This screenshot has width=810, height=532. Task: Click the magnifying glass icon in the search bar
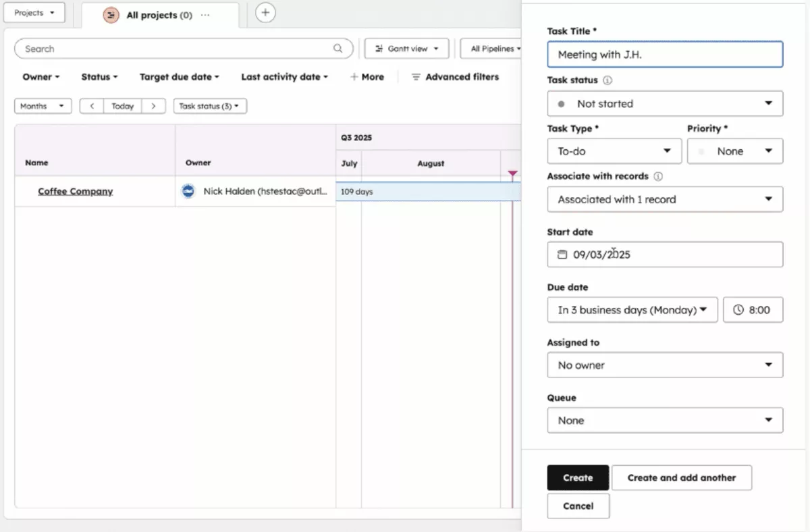pos(337,48)
